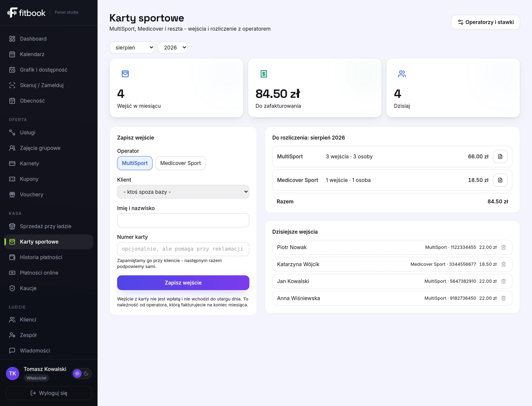
Task: Open Sprzedaż przy ladzie
Action: (x=49, y=226)
